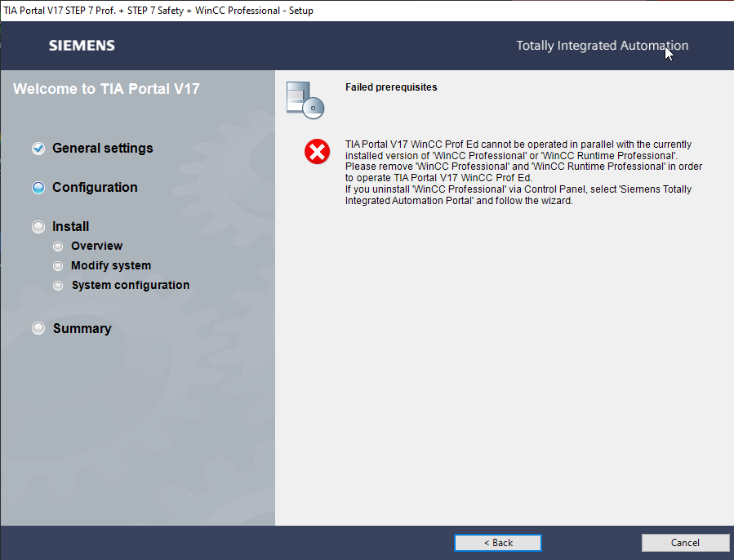Cancel the TIA Portal setup
The height and width of the screenshot is (560, 734).
click(x=685, y=543)
